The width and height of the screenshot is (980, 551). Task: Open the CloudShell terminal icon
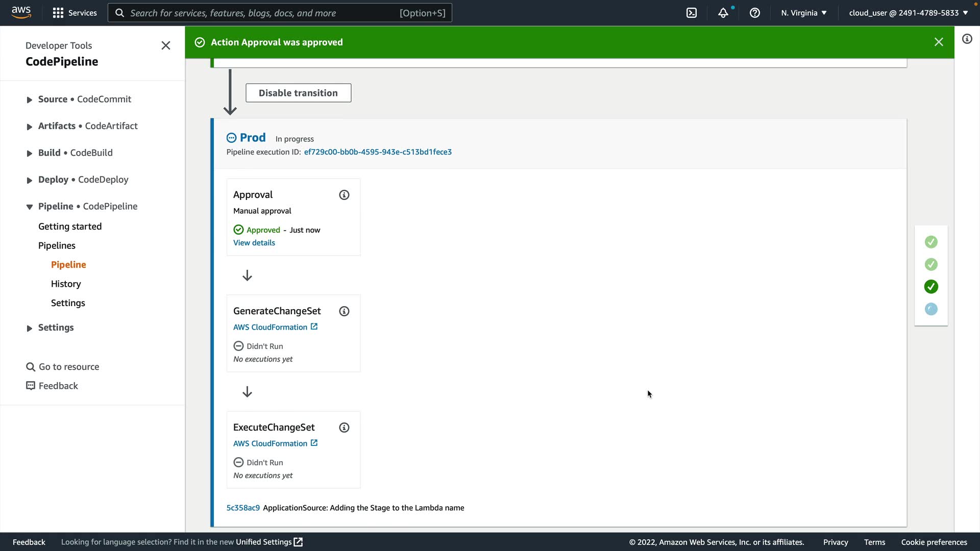coord(692,13)
